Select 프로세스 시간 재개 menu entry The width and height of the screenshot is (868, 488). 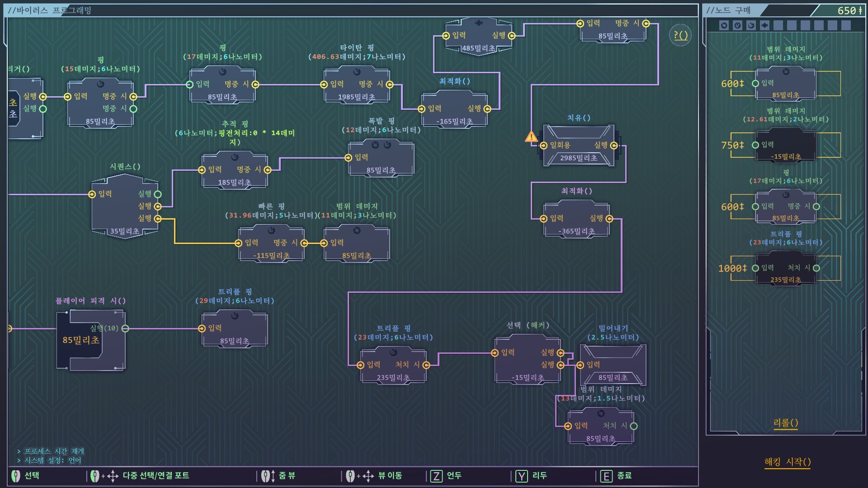54,451
